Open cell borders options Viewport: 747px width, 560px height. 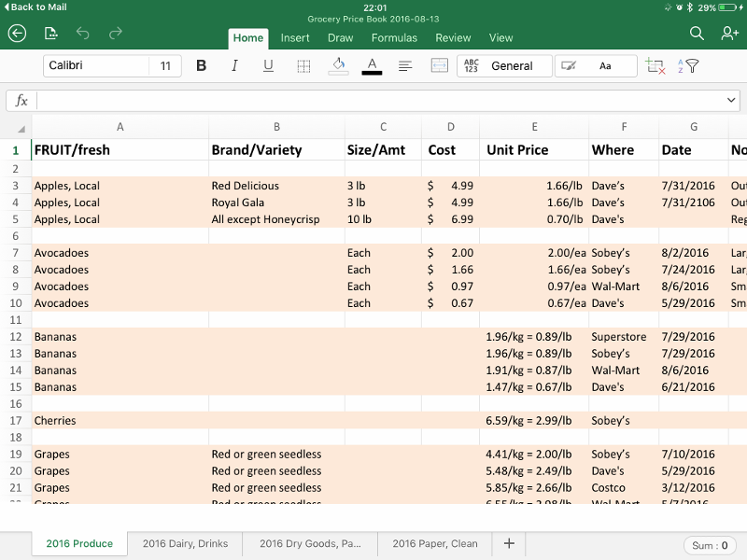tap(303, 66)
